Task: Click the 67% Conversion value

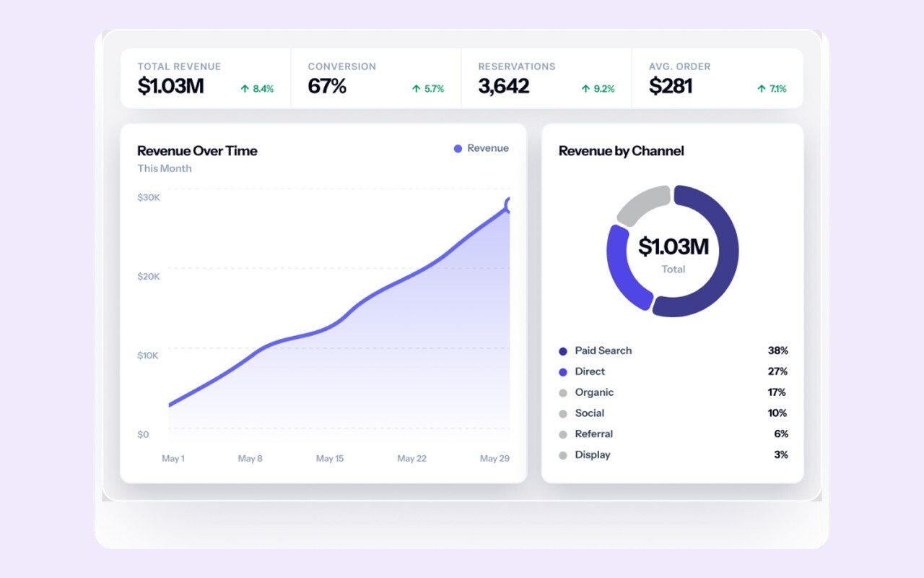Action: pyautogui.click(x=327, y=86)
